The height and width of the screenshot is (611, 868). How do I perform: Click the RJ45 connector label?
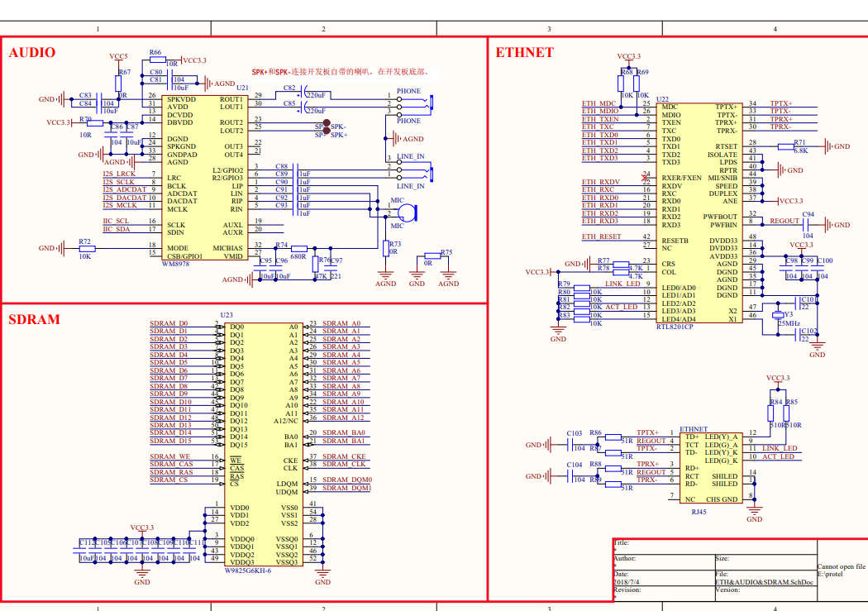699,512
